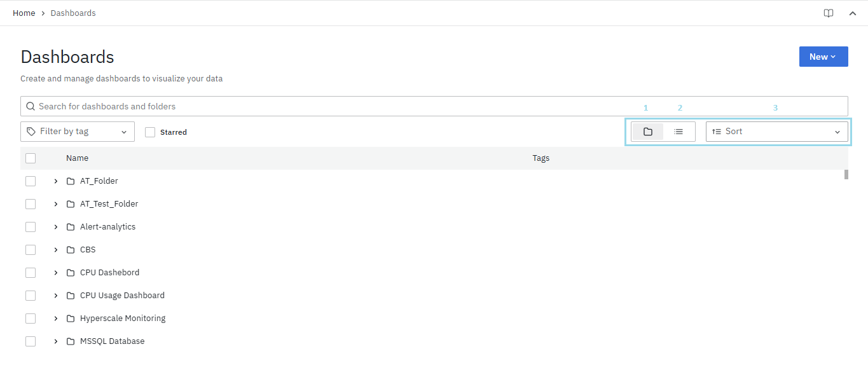
Task: Open the Filter by tag dropdown
Action: click(78, 132)
